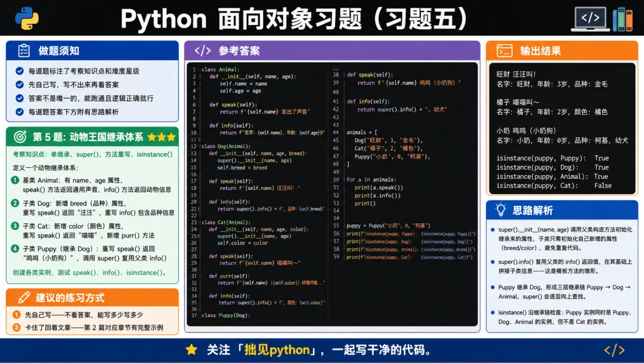Click the code line class Puppy(Dog):
This screenshot has width=644, height=363.
pyautogui.click(x=226, y=315)
